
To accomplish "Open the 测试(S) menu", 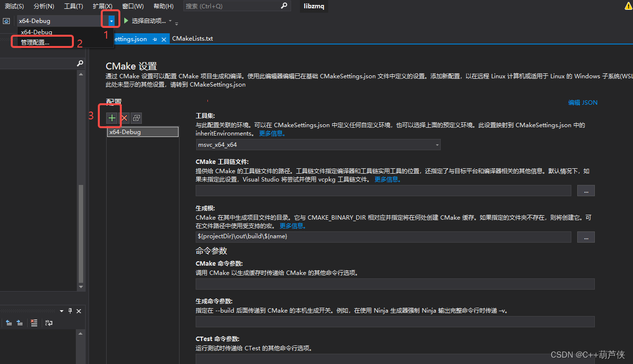I will point(14,6).
